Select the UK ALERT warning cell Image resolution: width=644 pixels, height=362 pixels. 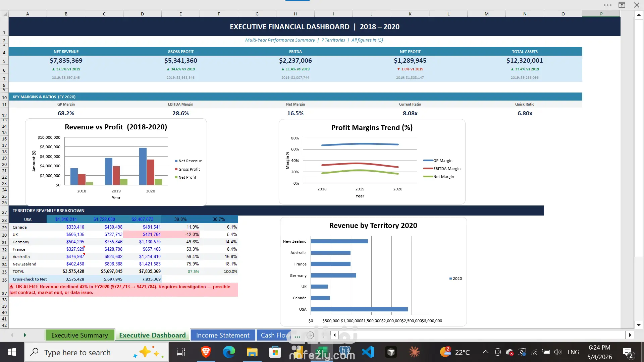(123, 290)
